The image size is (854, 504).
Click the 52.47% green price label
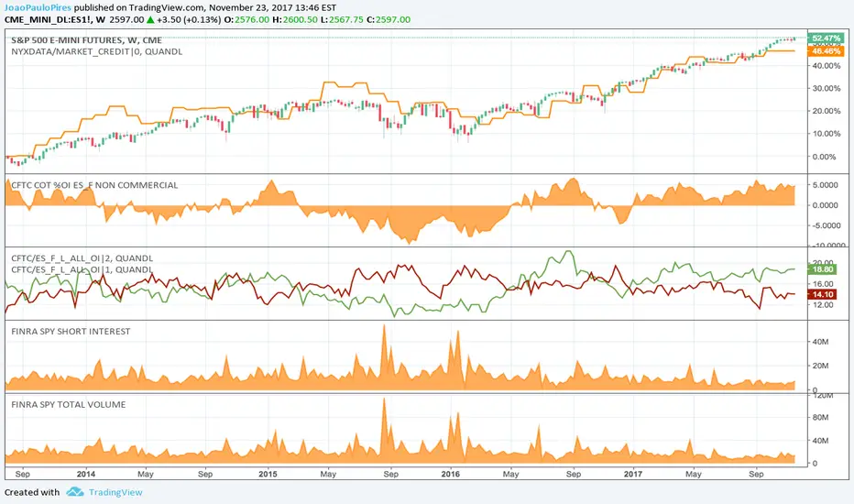point(826,38)
